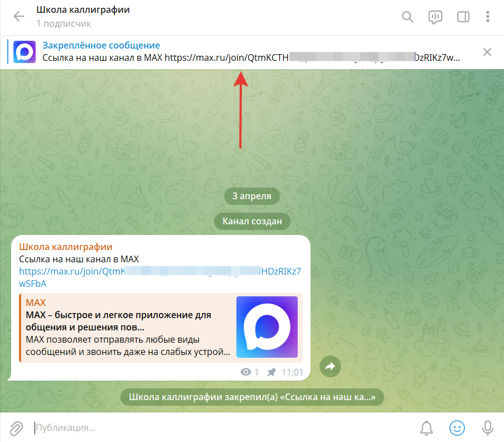Open the emoji picker smiley icon
The height and width of the screenshot is (442, 504).
click(x=457, y=428)
